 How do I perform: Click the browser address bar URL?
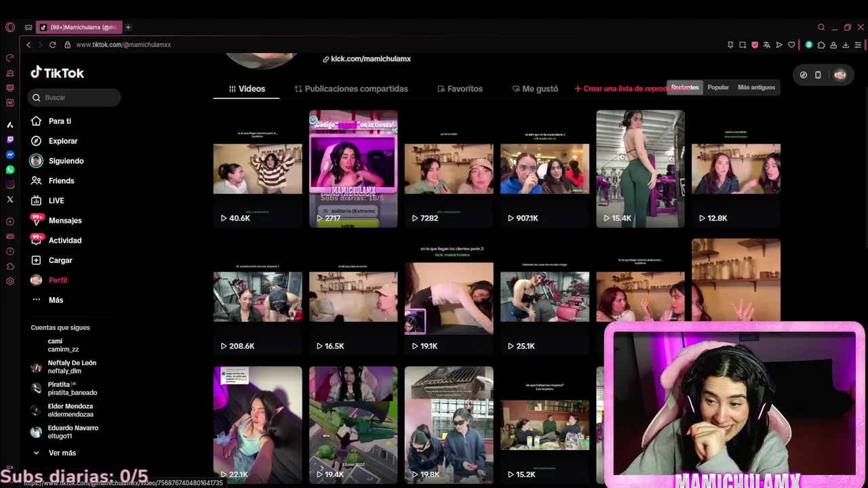point(123,45)
